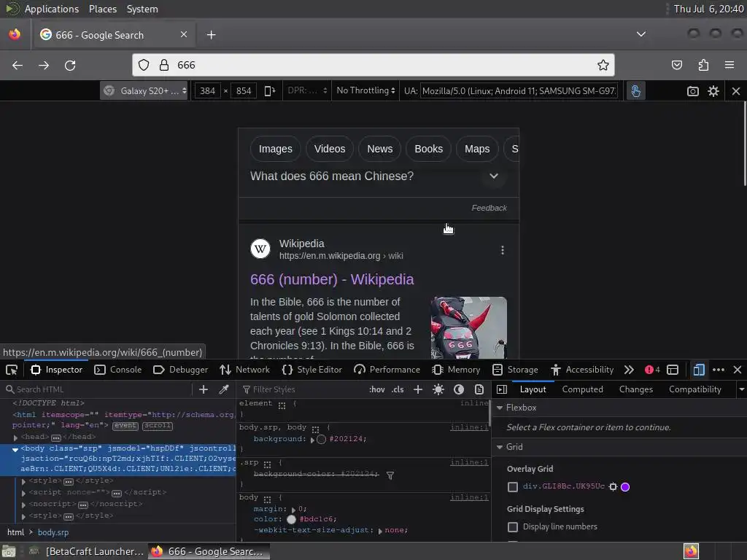
Task: Open tracking protection shield icon
Action: [144, 65]
